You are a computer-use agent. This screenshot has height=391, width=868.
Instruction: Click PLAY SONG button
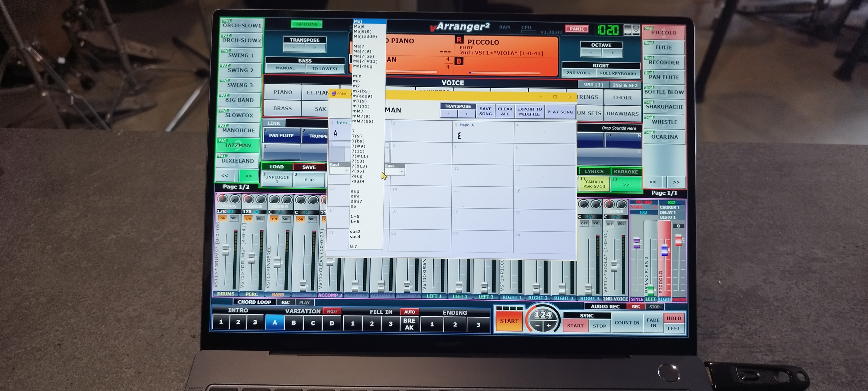560,112
